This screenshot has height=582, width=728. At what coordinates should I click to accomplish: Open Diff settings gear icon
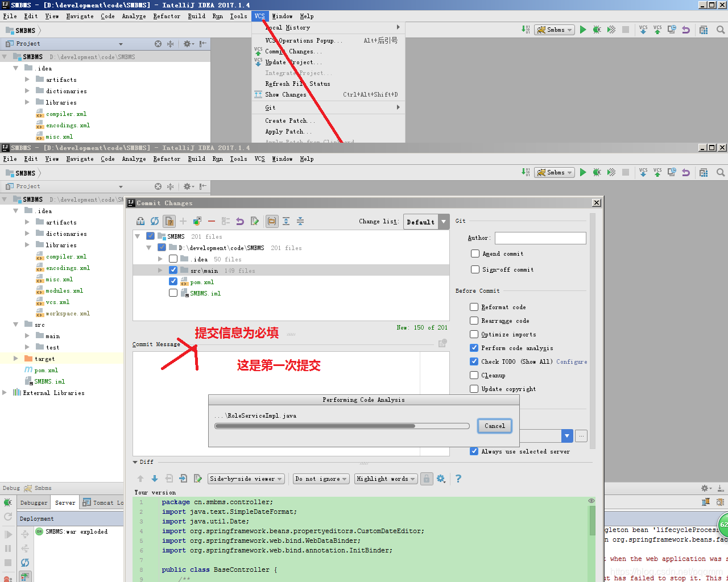[x=441, y=479]
